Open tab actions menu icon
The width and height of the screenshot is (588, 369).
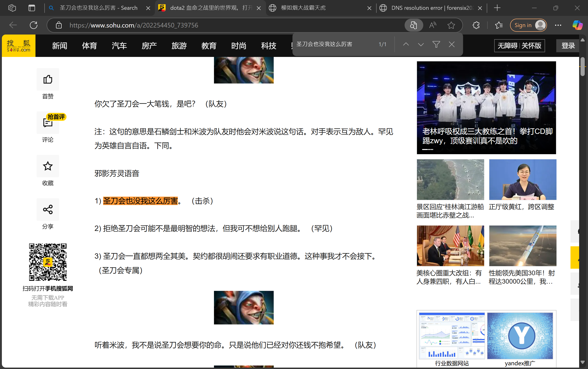pos(32,8)
